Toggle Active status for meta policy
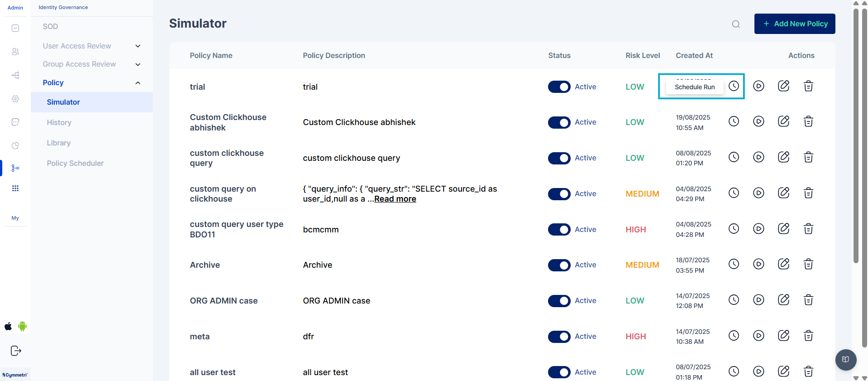Image resolution: width=868 pixels, height=381 pixels. click(x=559, y=337)
